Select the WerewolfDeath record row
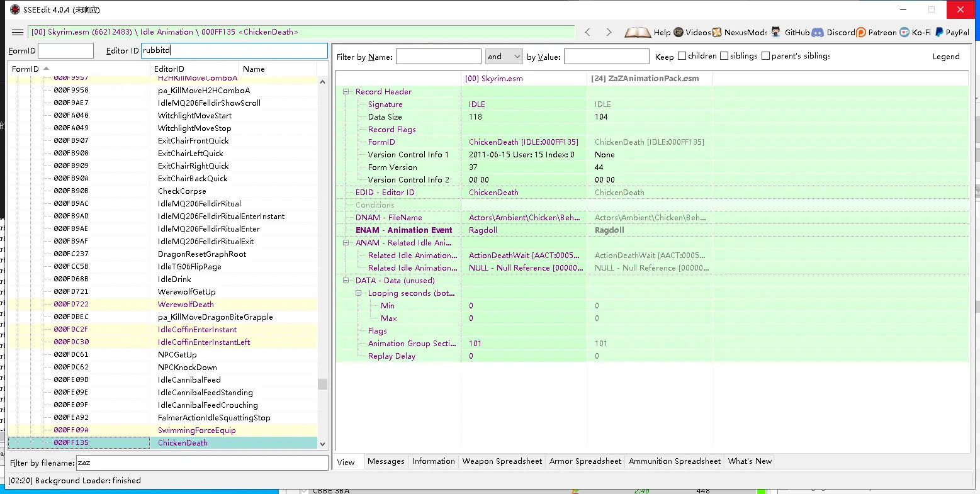Image resolution: width=980 pixels, height=494 pixels. coord(162,304)
